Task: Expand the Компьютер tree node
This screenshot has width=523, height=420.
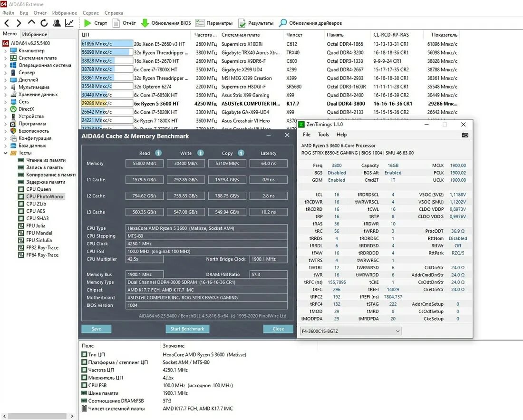Action: click(5, 51)
